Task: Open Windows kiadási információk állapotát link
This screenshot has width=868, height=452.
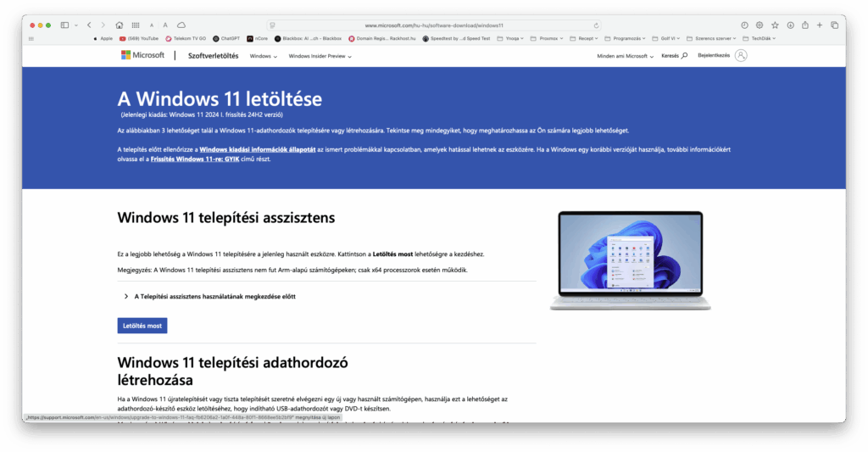Action: 258,149
